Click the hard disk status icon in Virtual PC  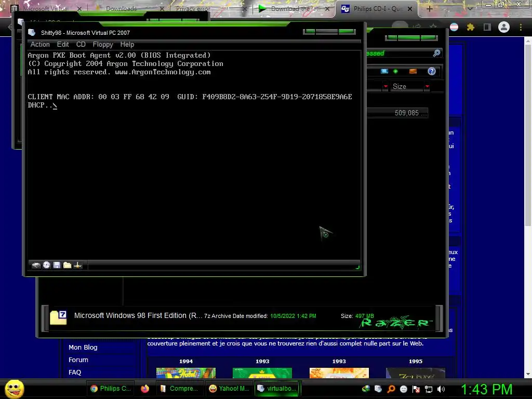(36, 265)
